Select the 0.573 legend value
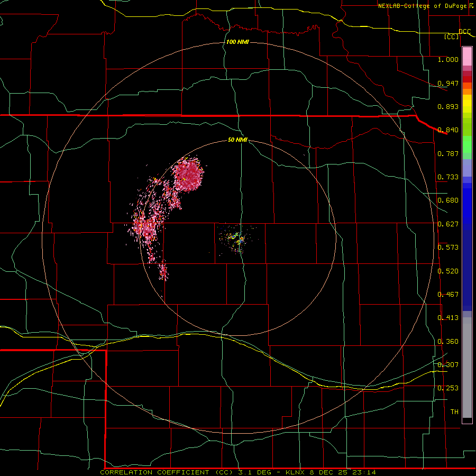Screen dimensions: 476x476 point(448,248)
